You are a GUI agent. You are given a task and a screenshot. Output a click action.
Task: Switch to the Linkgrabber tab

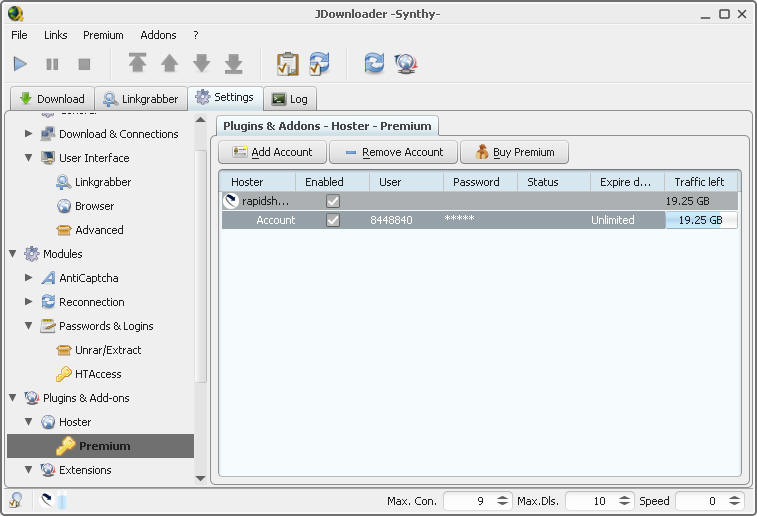141,99
